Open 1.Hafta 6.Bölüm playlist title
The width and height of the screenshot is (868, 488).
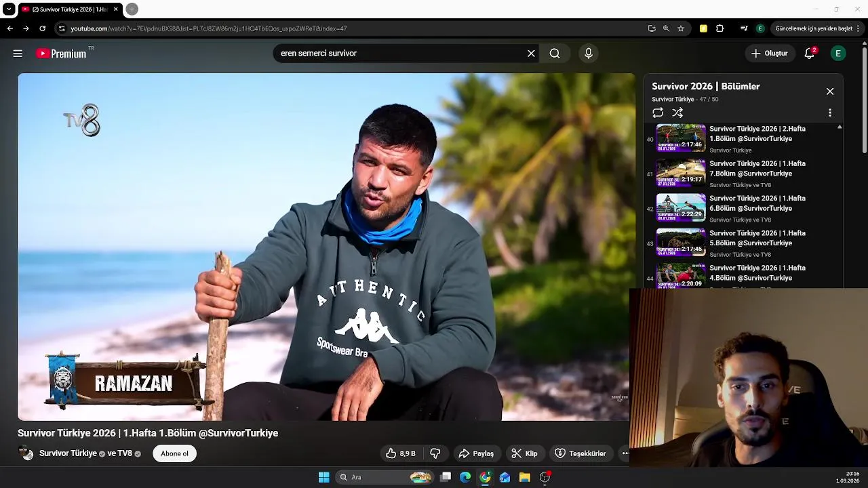point(757,203)
